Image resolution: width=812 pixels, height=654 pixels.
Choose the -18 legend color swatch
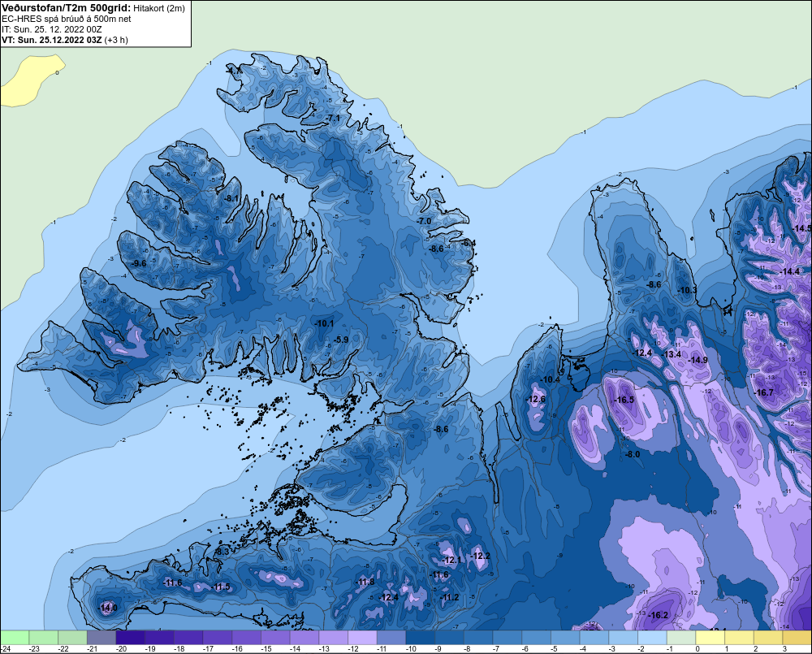click(188, 638)
